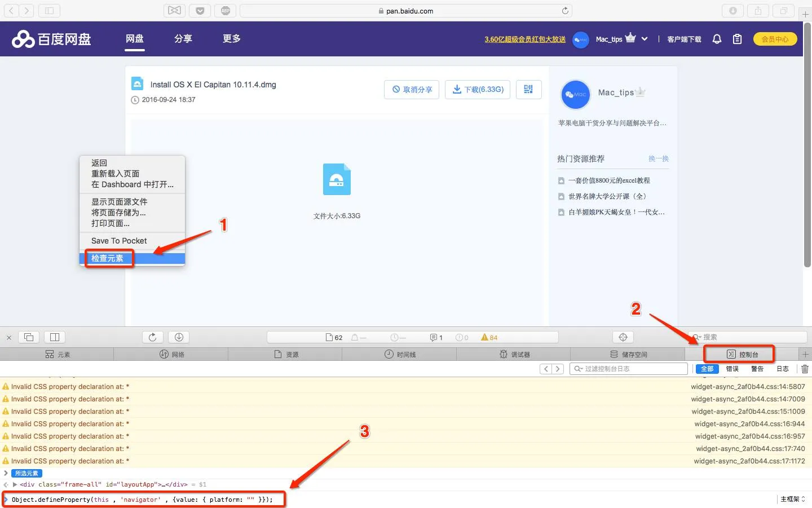The image size is (812, 508).
Task: Filter console to 错误 only
Action: coord(732,369)
